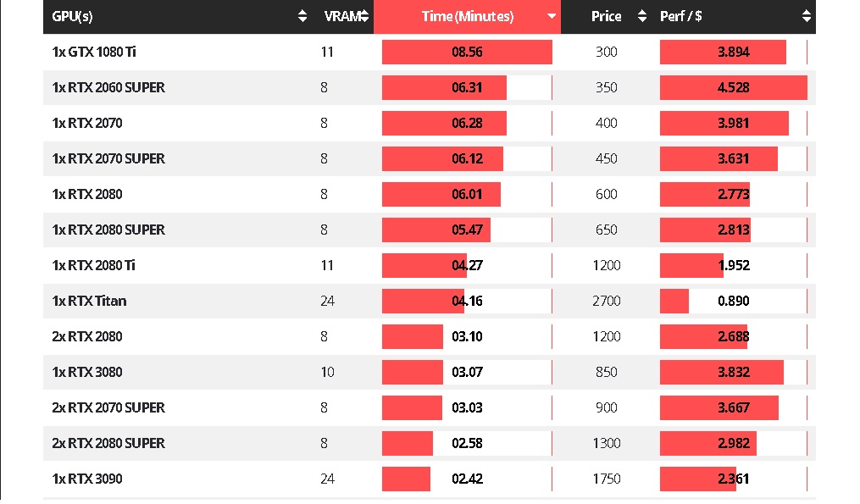Click the 08.56 time bar
Image resolution: width=860 pixels, height=504 pixels.
467,52
